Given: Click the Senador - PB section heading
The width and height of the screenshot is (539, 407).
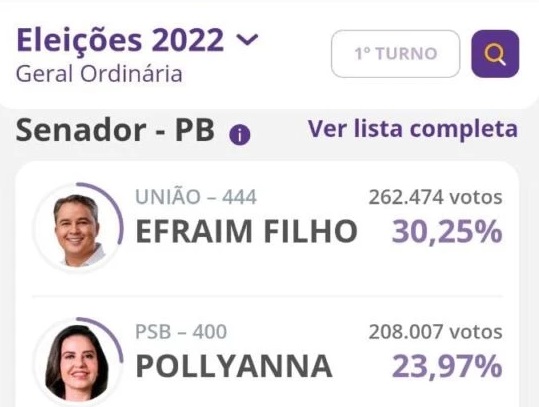Looking at the screenshot, I should coord(115,130).
